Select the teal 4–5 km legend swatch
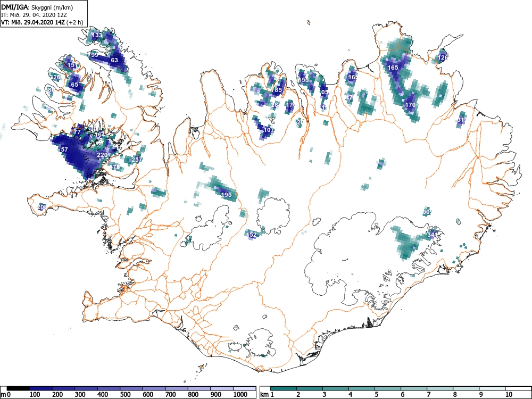The image size is (532, 399). point(362,388)
